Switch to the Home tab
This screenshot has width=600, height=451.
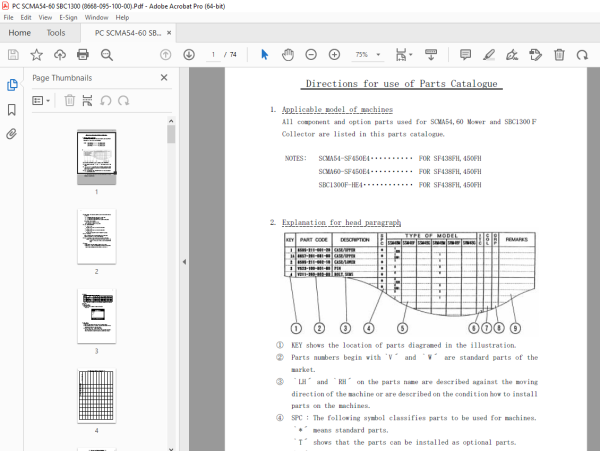coord(20,33)
